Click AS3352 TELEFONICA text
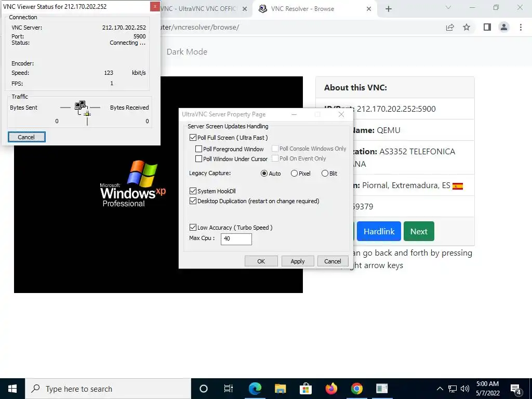This screenshot has height=399, width=532. point(417,152)
